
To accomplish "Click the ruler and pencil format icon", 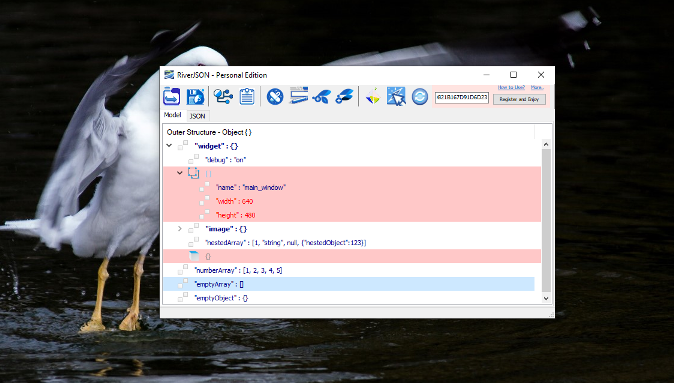I will click(x=299, y=95).
